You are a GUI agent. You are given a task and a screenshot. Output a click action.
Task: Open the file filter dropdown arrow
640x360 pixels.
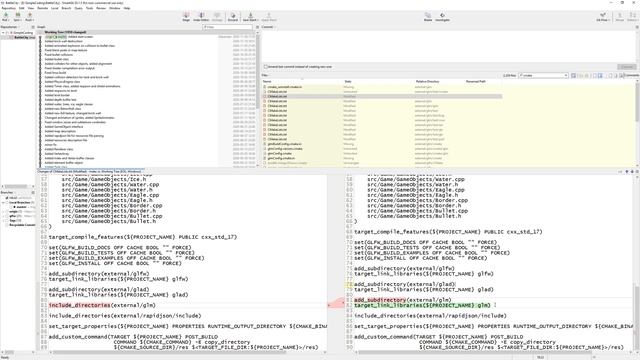click(x=566, y=76)
